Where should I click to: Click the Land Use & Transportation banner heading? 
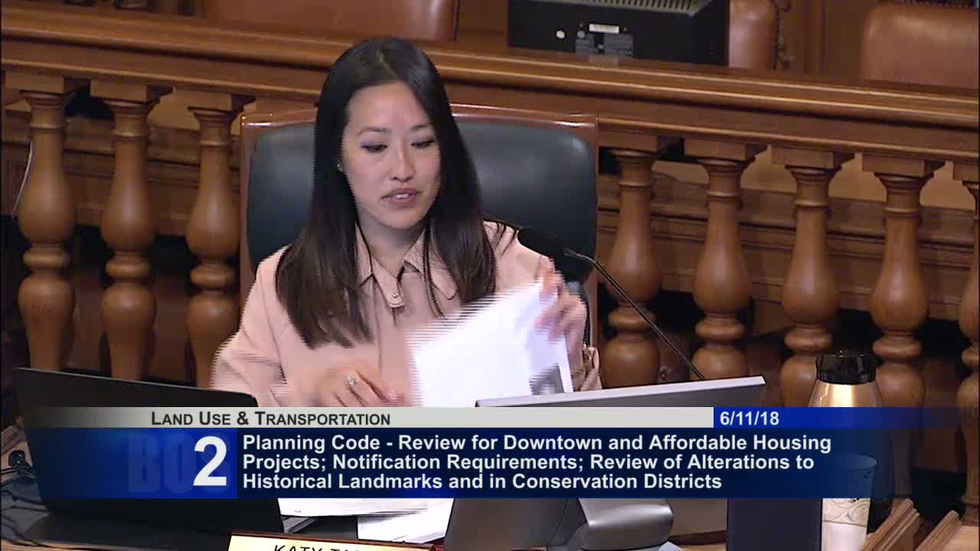pos(270,419)
